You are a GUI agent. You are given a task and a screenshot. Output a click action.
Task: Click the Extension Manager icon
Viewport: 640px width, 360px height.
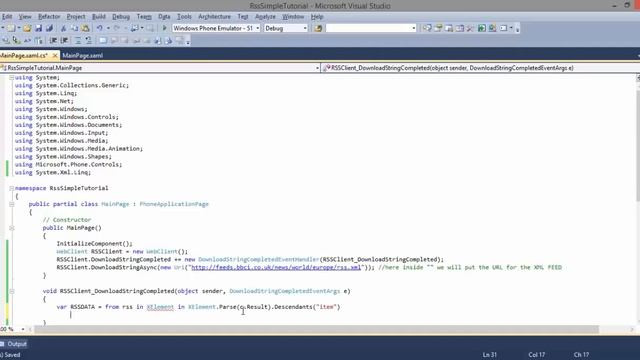(x=493, y=28)
